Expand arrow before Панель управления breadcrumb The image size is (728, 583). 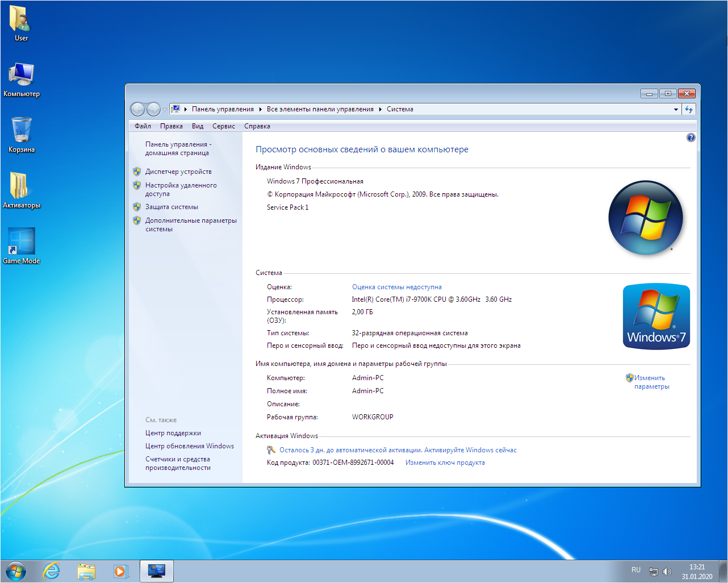click(186, 109)
